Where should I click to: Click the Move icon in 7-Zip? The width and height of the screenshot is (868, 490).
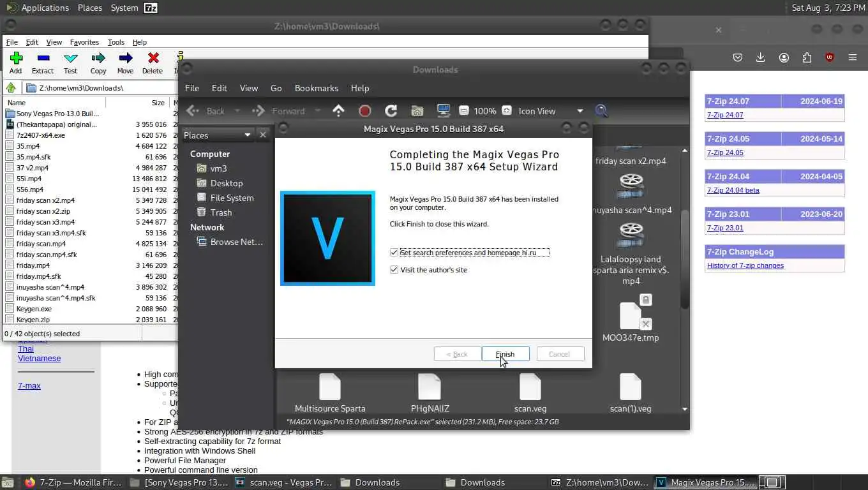[x=125, y=58]
